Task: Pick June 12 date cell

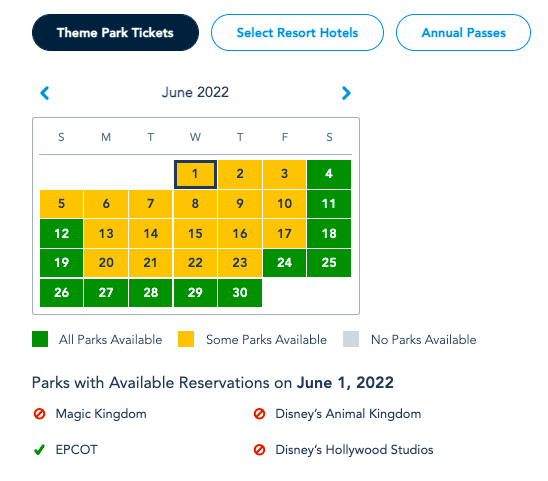Action: (x=62, y=234)
